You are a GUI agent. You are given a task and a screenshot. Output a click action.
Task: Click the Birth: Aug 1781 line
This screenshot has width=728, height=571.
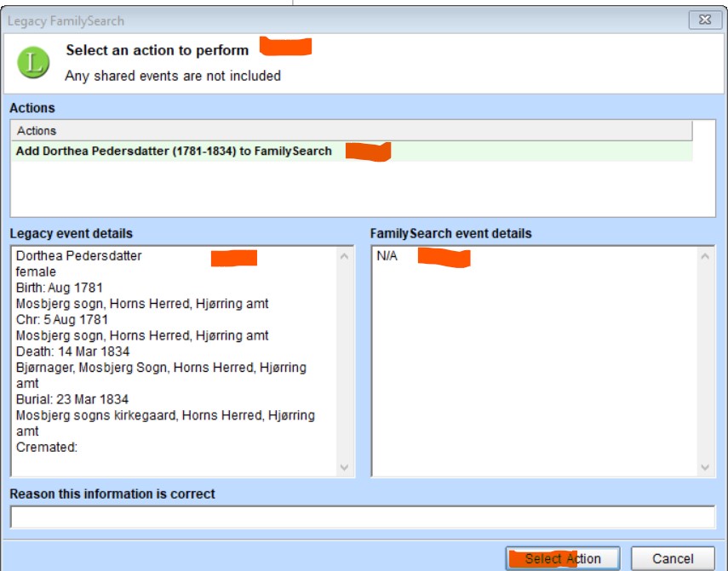pos(59,288)
